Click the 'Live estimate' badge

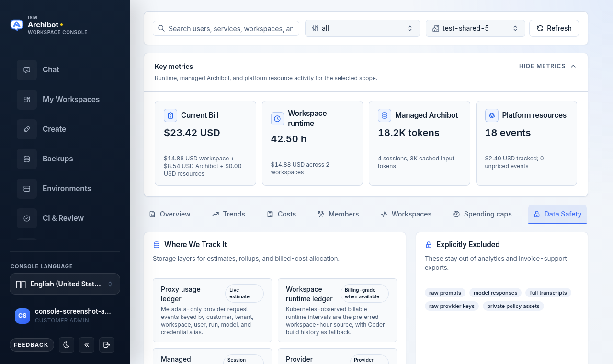244,294
